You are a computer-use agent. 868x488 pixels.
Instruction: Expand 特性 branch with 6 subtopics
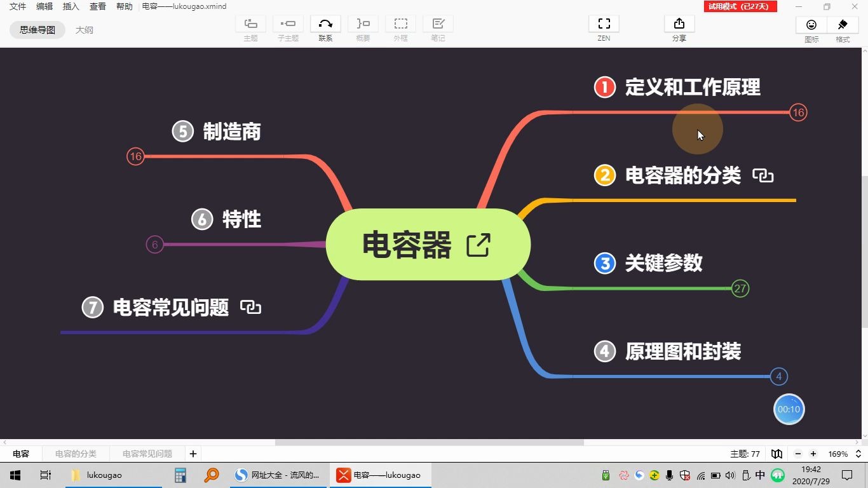154,245
